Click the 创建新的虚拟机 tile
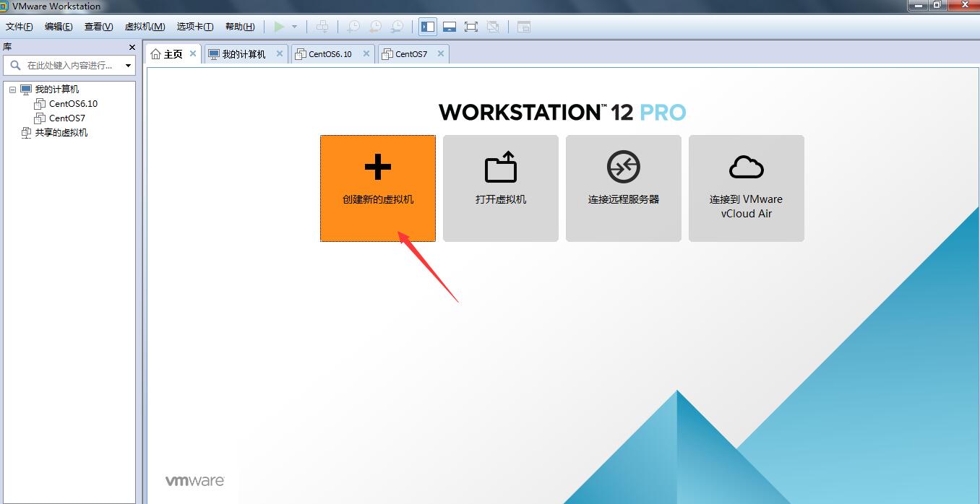The image size is (980, 504). pos(378,188)
